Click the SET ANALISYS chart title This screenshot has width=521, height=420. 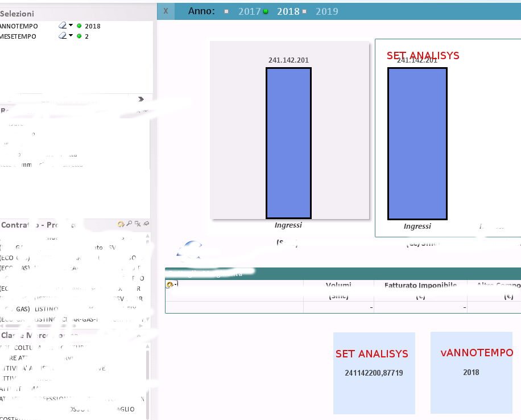click(x=423, y=56)
